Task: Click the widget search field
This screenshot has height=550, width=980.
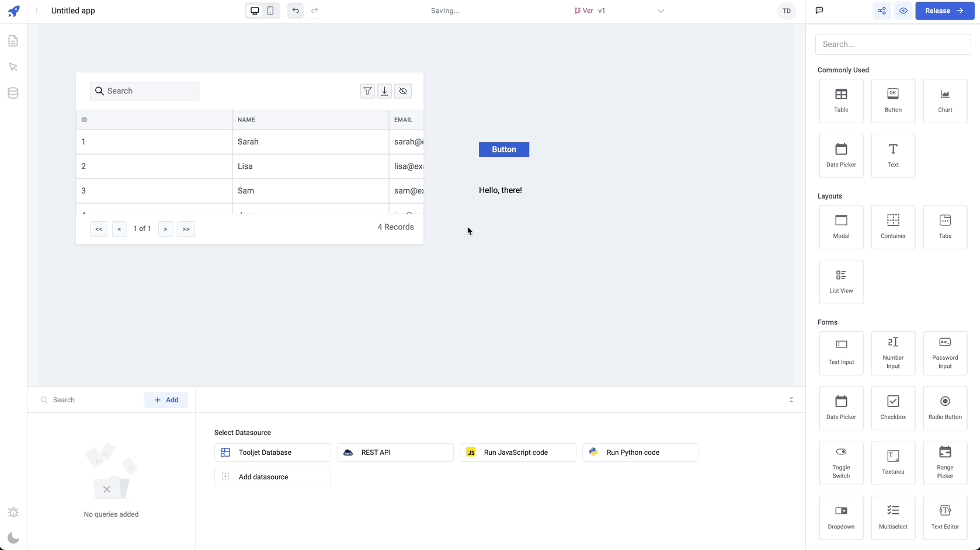Action: point(892,44)
